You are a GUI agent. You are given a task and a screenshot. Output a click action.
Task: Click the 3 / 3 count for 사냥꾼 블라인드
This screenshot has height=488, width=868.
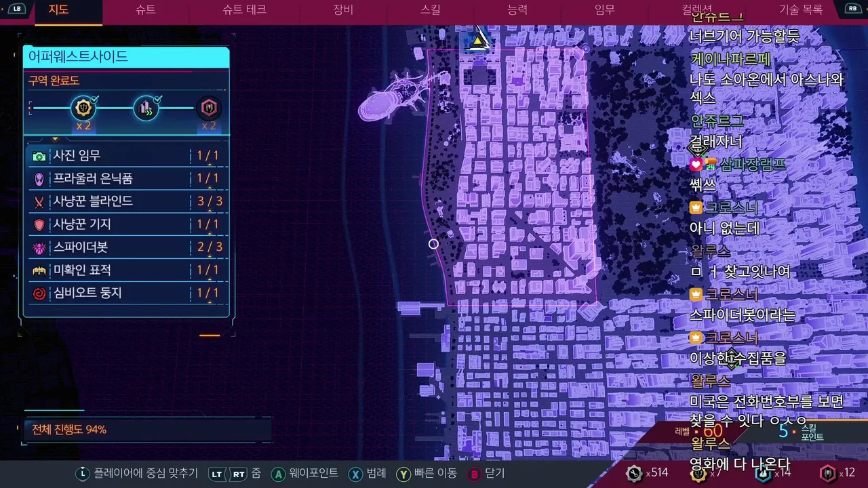pos(210,202)
